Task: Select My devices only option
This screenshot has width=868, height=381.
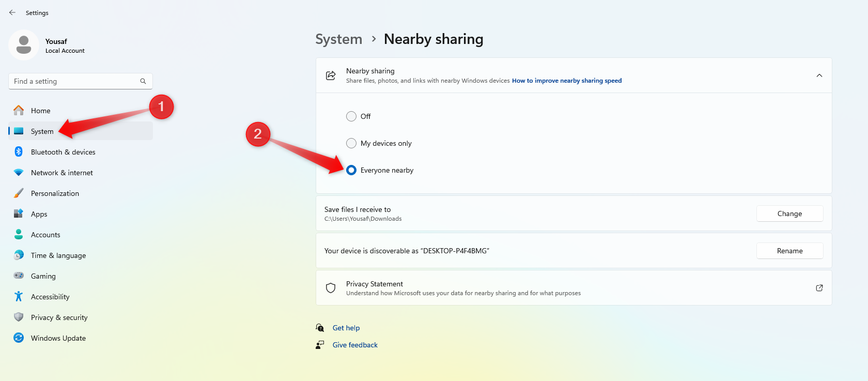Action: click(379, 143)
